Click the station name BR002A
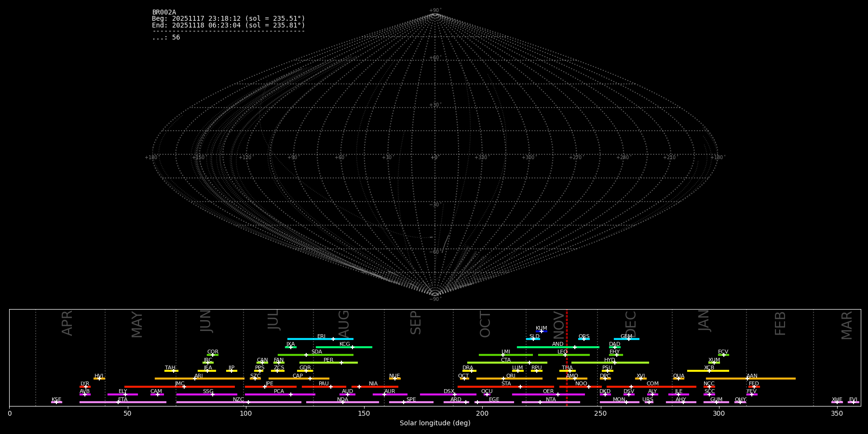The height and width of the screenshot is (434, 868). tap(164, 13)
